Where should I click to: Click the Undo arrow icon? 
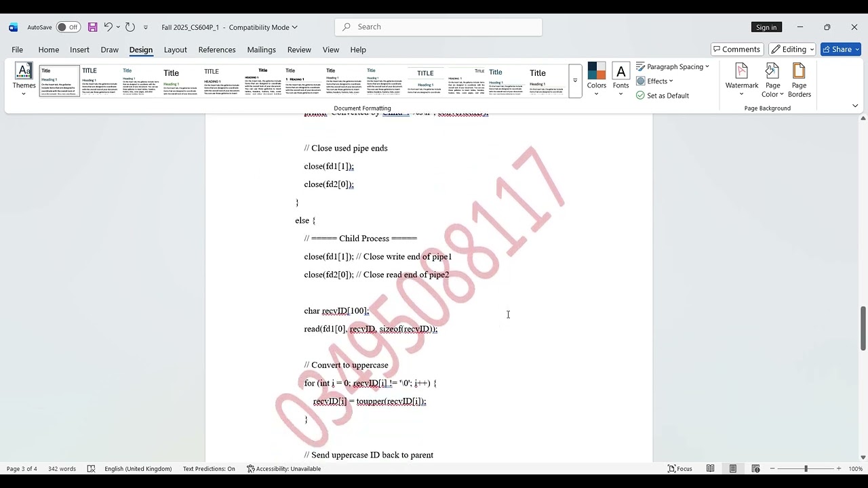tap(108, 27)
